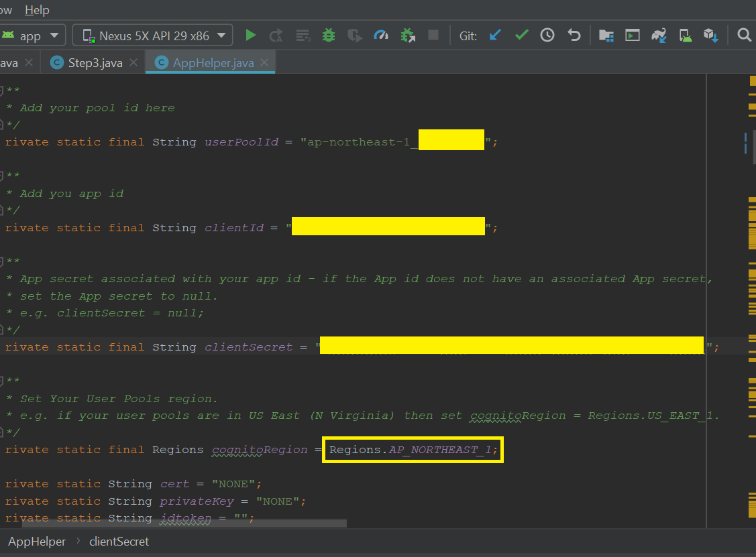Update project with Git blue arrow
Image resolution: width=756 pixels, height=557 pixels.
pos(494,35)
